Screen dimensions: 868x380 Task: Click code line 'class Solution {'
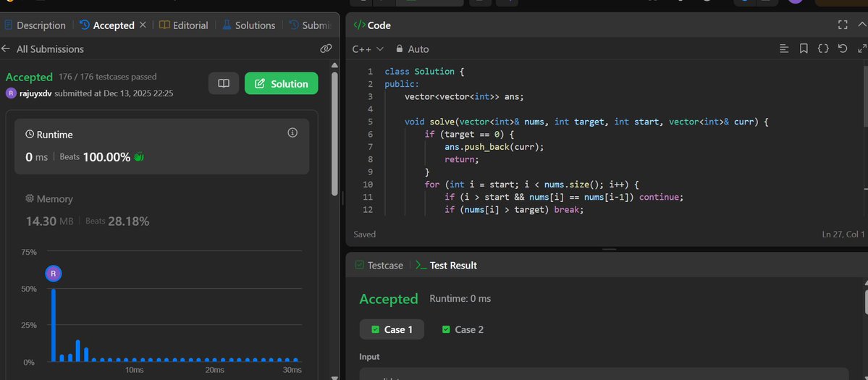pos(425,72)
